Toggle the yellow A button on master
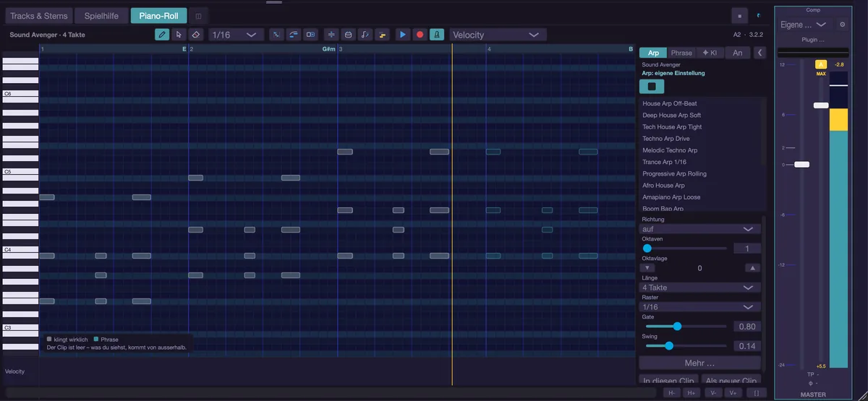Viewport: 868px width, 401px height. (x=821, y=64)
